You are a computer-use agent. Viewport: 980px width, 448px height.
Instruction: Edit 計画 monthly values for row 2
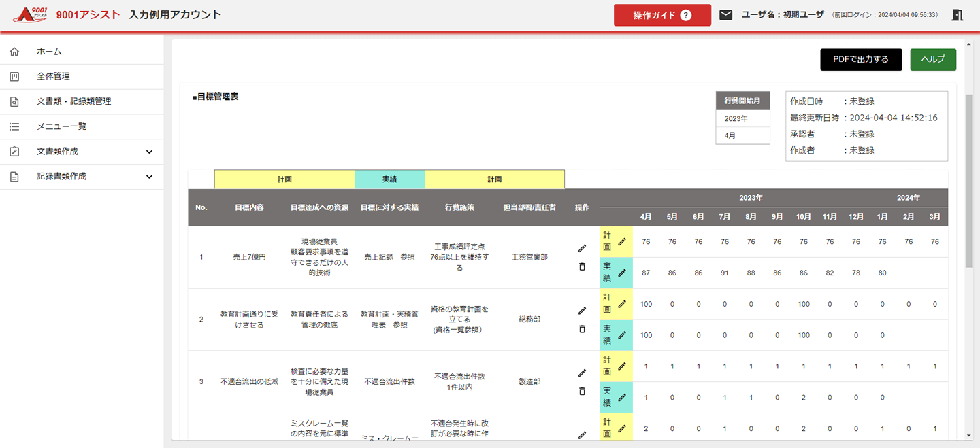tap(622, 304)
